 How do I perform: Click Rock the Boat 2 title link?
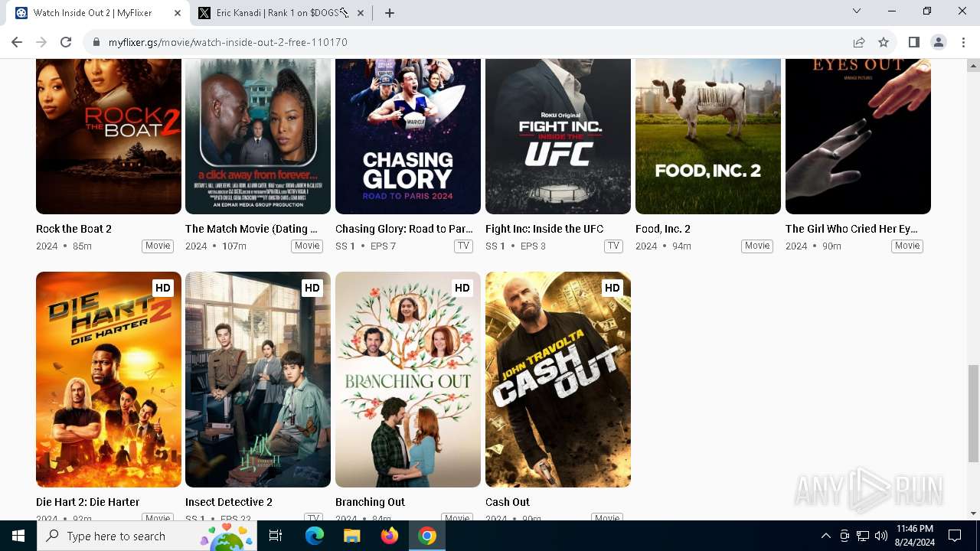[74, 229]
